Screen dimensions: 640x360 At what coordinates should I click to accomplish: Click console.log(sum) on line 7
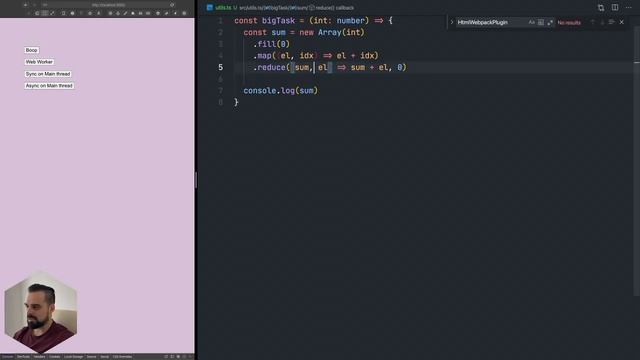click(280, 91)
